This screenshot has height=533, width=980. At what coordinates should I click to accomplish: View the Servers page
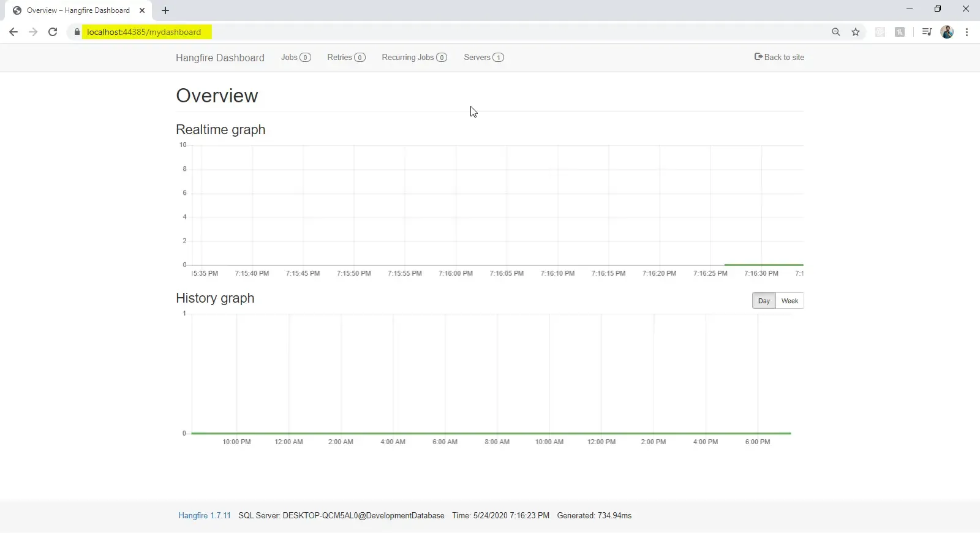[x=483, y=57]
